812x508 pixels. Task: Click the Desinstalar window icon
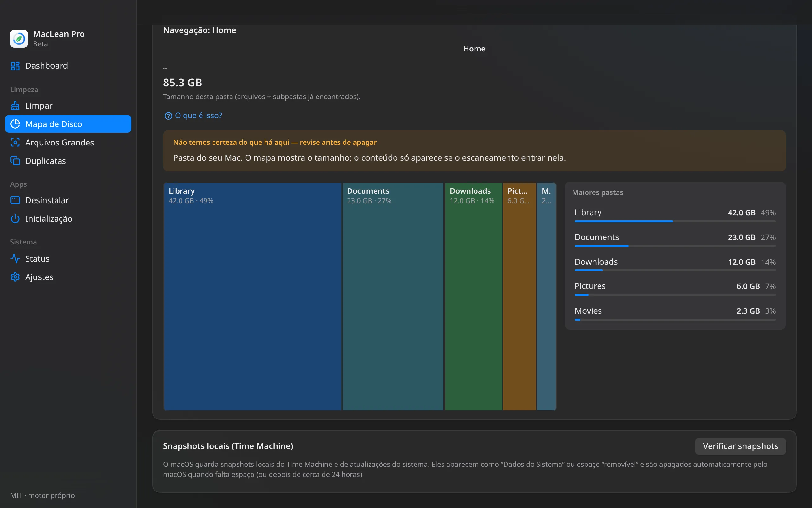coord(15,200)
